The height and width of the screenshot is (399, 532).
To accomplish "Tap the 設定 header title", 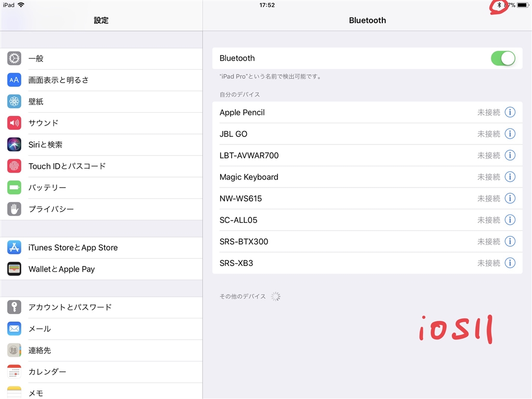I will point(101,20).
